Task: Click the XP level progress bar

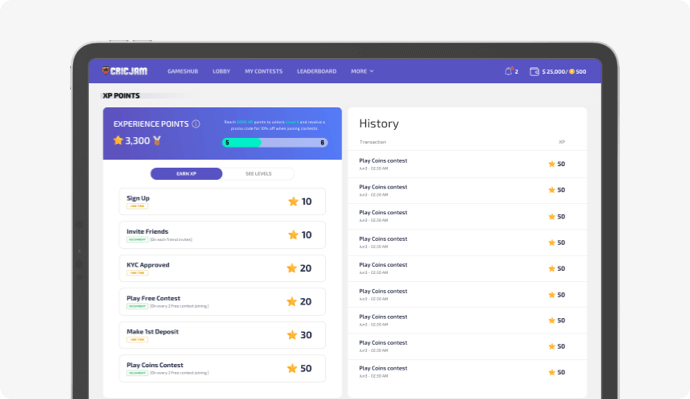Action: click(275, 143)
